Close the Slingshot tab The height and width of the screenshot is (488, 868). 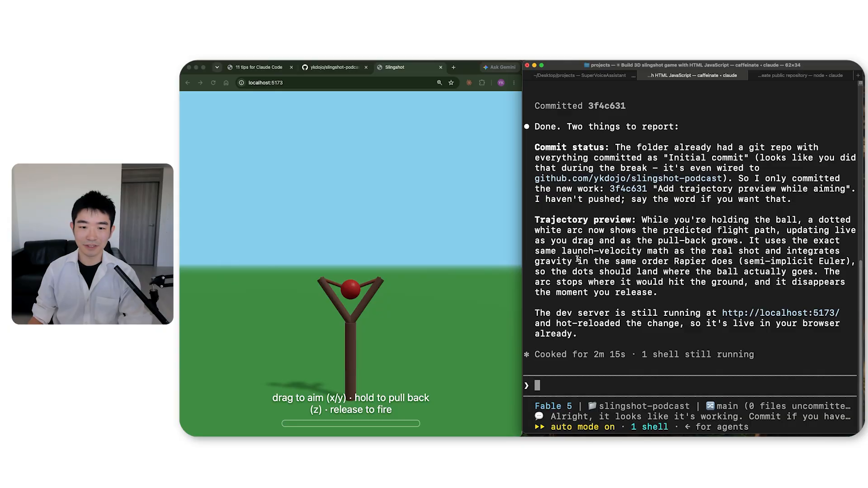(x=441, y=67)
